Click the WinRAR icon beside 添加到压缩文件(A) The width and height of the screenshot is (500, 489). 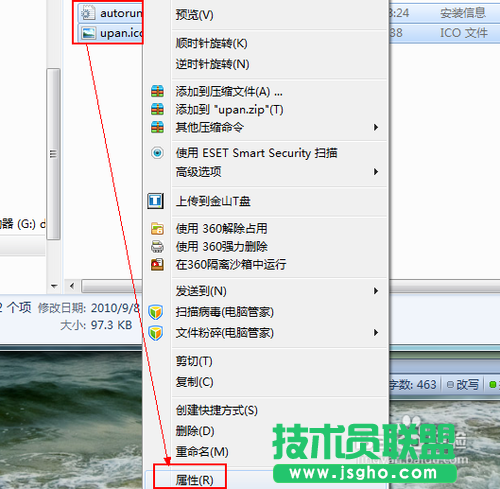point(157,91)
